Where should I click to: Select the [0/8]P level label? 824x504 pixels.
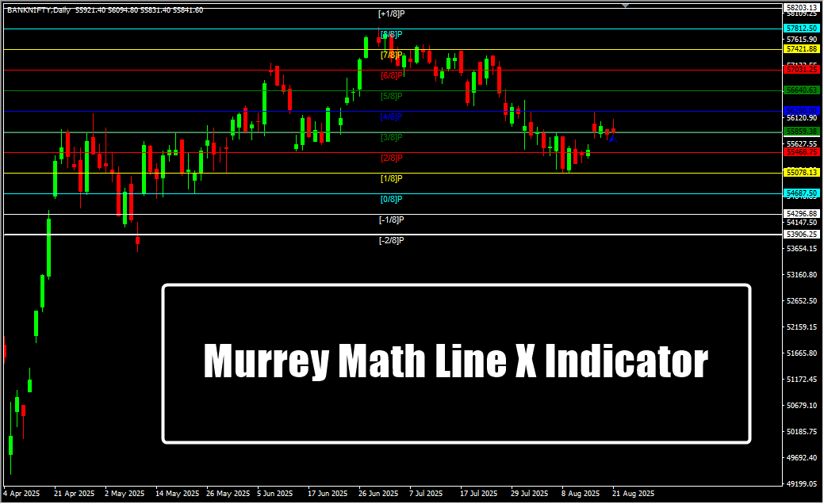click(x=392, y=199)
